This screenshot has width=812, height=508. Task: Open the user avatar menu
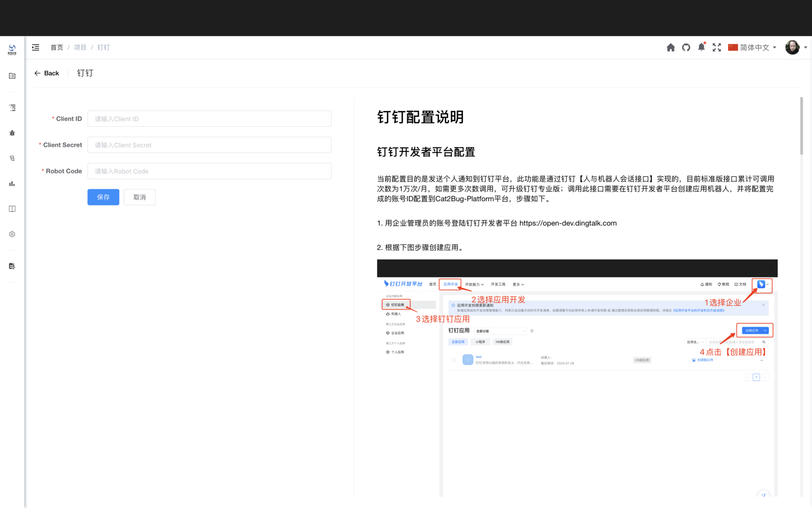[x=796, y=47]
